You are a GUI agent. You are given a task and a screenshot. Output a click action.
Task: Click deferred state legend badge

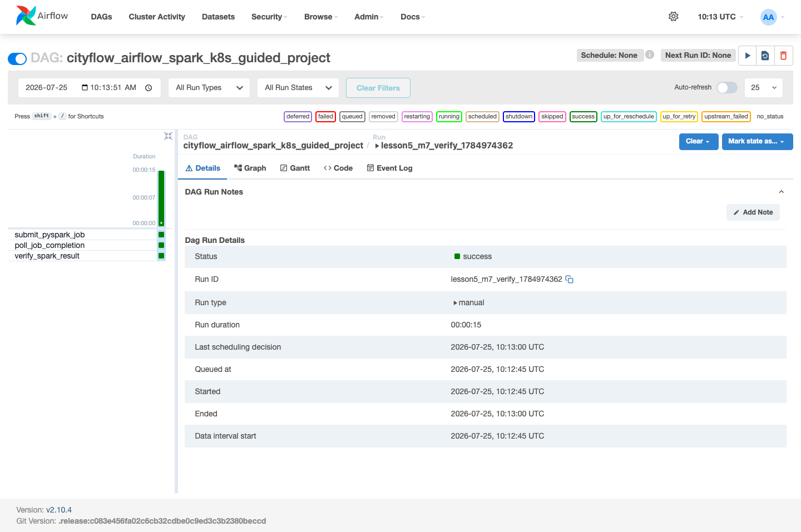pyautogui.click(x=298, y=117)
